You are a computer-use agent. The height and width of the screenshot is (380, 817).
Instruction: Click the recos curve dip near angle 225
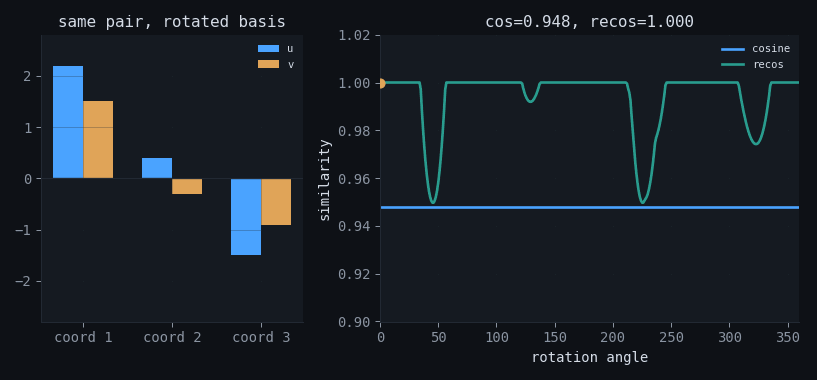point(642,202)
